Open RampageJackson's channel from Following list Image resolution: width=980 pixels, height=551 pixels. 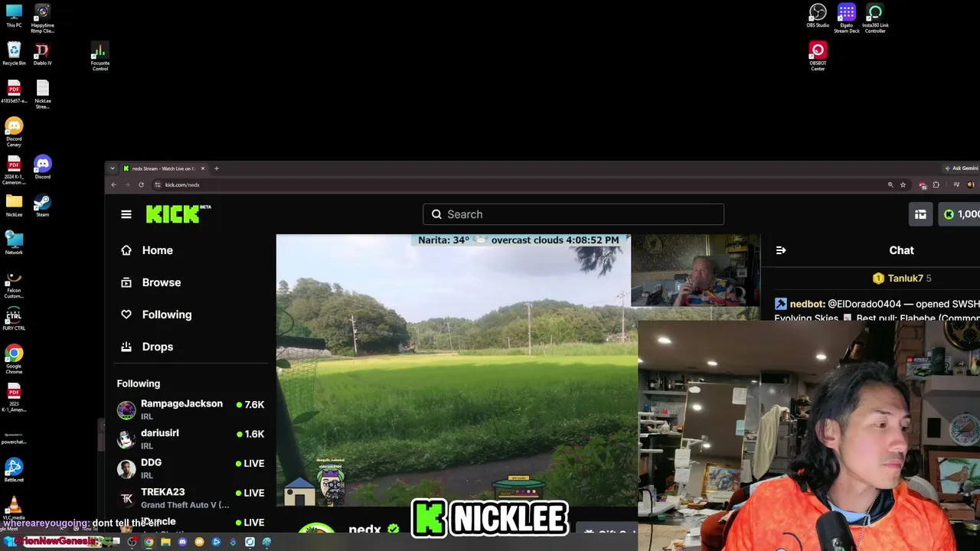[x=191, y=409]
